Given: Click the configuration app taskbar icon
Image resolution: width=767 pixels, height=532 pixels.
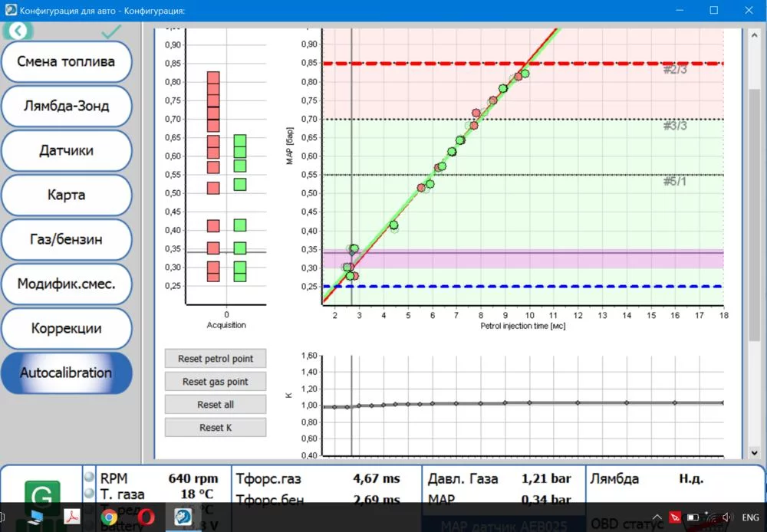Looking at the screenshot, I should (x=184, y=517).
